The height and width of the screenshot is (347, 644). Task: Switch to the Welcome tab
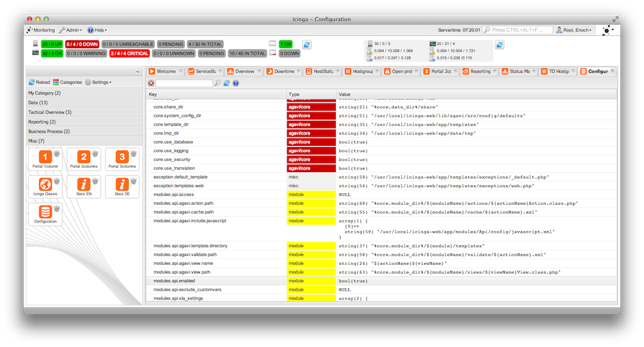[165, 71]
